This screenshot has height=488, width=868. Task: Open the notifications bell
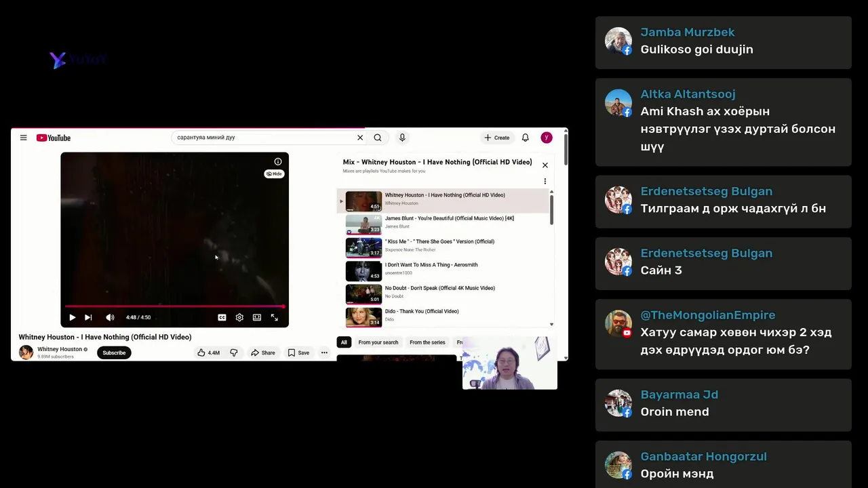[525, 138]
